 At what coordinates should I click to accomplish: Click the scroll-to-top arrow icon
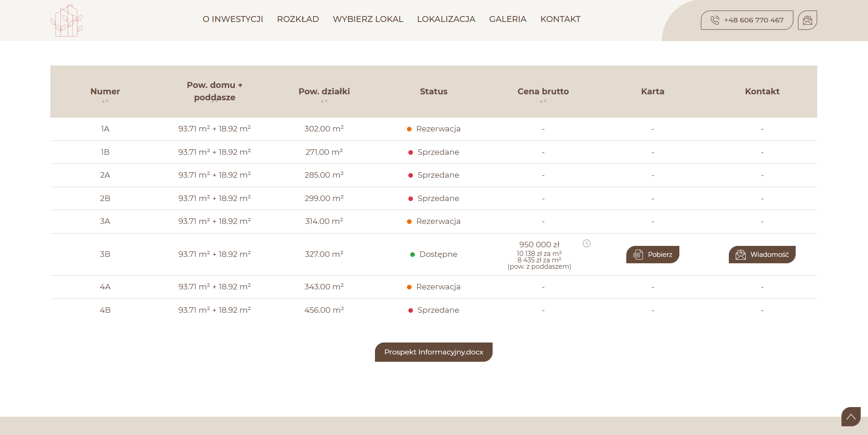pos(851,417)
